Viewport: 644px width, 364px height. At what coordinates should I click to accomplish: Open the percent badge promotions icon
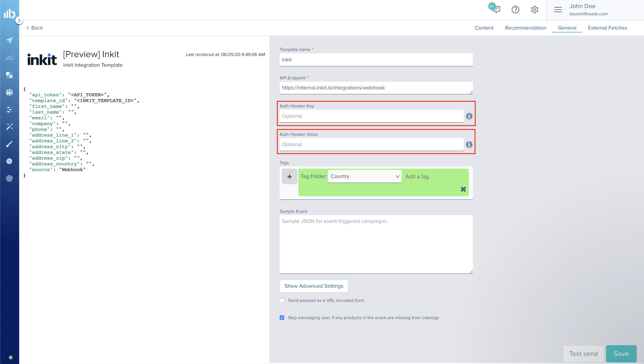9,161
